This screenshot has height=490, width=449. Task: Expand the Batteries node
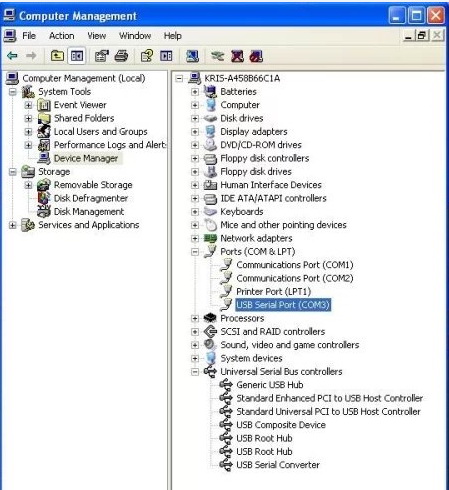pyautogui.click(x=195, y=92)
